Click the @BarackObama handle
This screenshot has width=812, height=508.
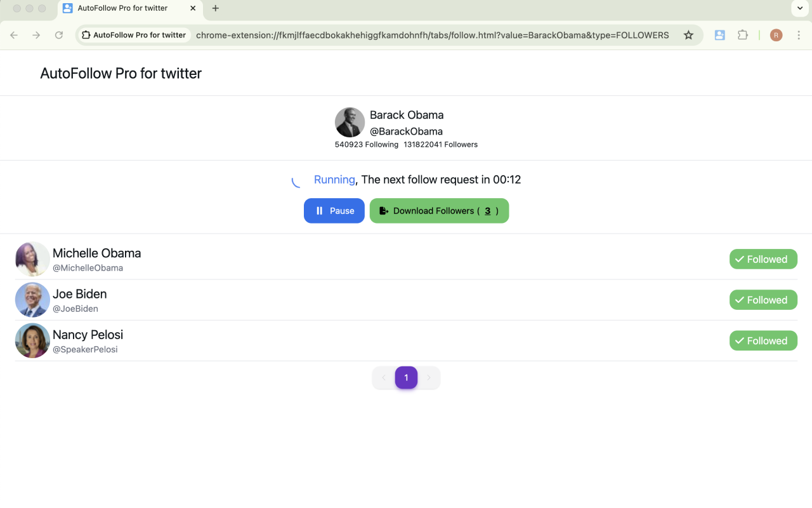pos(406,131)
